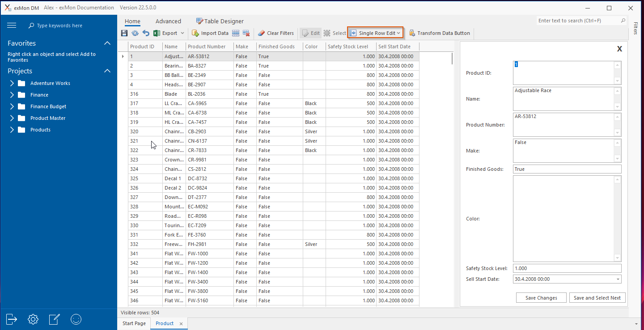Click the Select toolbar button
The width and height of the screenshot is (644, 330).
pos(335,33)
